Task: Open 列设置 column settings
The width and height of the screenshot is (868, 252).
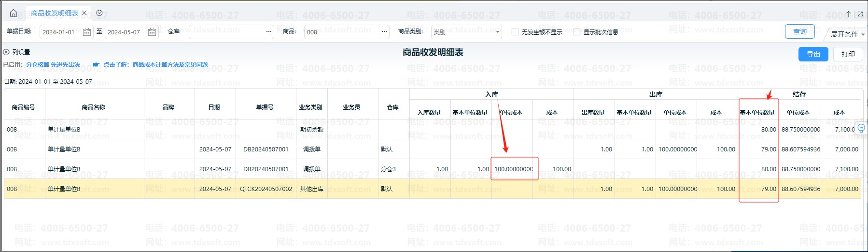Action: tap(17, 52)
